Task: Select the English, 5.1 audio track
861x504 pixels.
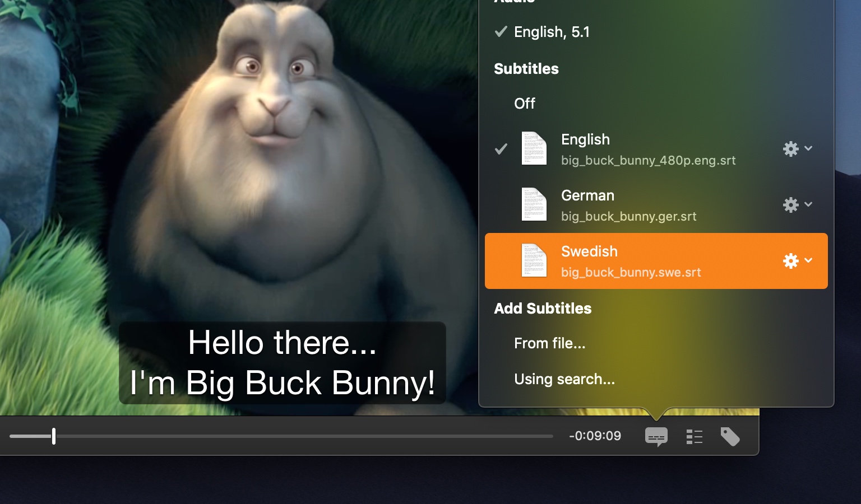Action: coord(656,32)
